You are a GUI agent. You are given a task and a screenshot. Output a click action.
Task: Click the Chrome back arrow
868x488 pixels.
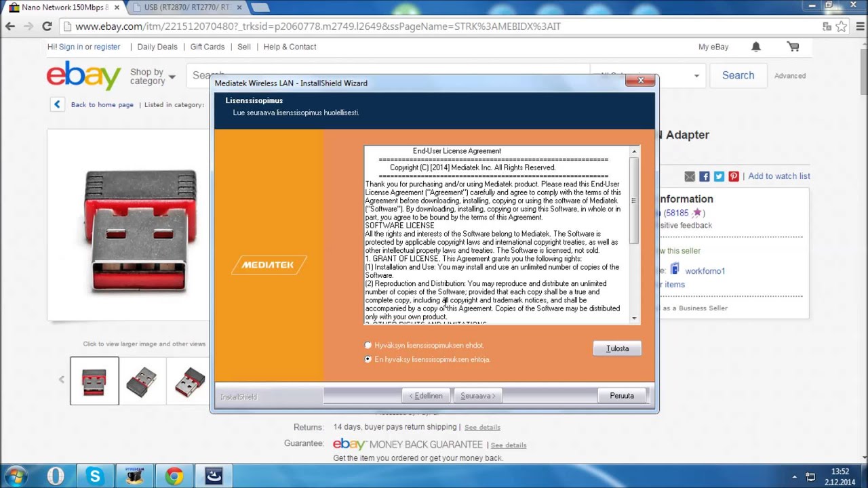coord(9,26)
